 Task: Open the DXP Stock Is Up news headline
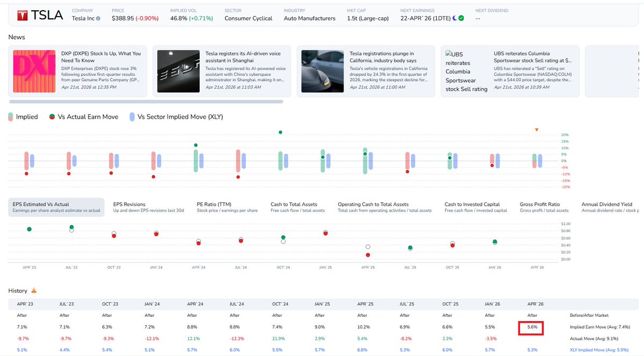[101, 57]
